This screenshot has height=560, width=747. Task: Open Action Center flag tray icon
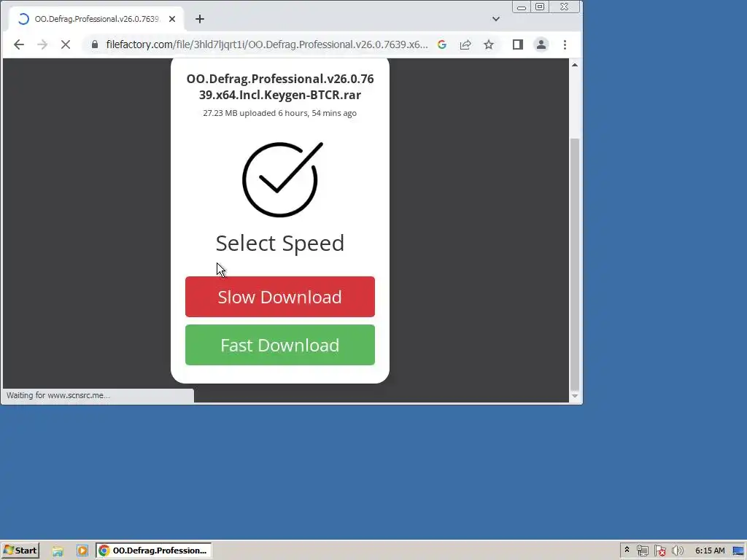[x=659, y=551]
